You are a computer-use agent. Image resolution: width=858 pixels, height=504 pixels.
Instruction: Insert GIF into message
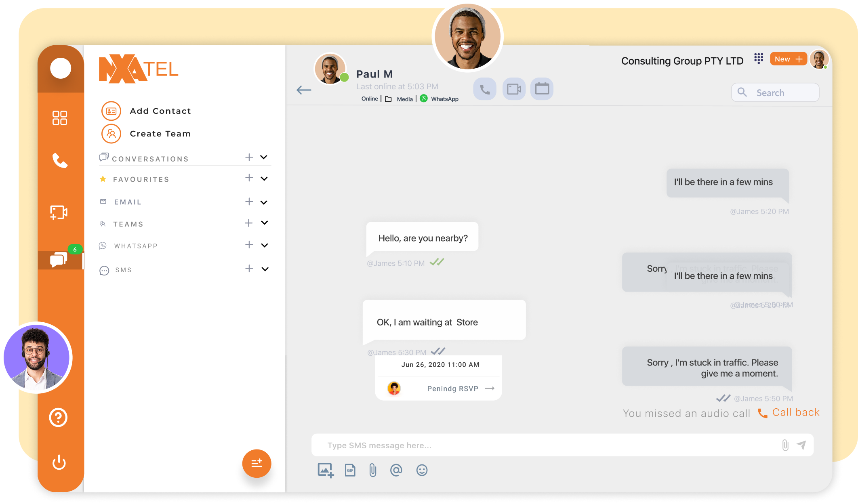350,470
